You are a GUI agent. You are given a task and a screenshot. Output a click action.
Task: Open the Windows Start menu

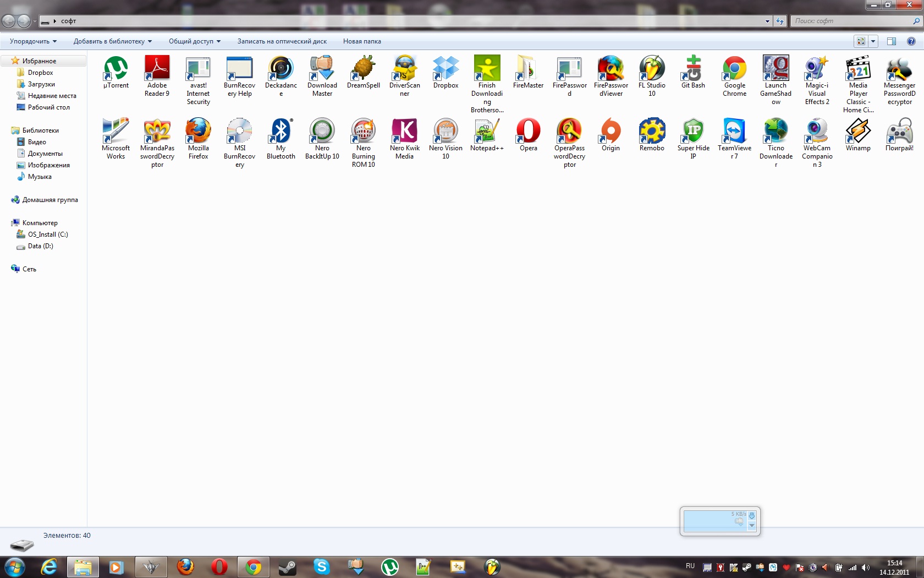[x=15, y=567]
